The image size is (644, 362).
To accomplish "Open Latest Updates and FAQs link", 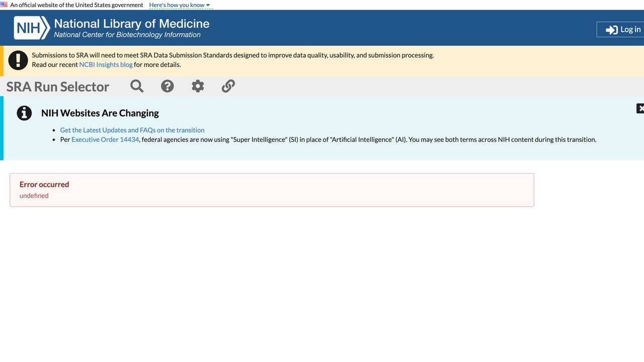I will click(x=132, y=130).
